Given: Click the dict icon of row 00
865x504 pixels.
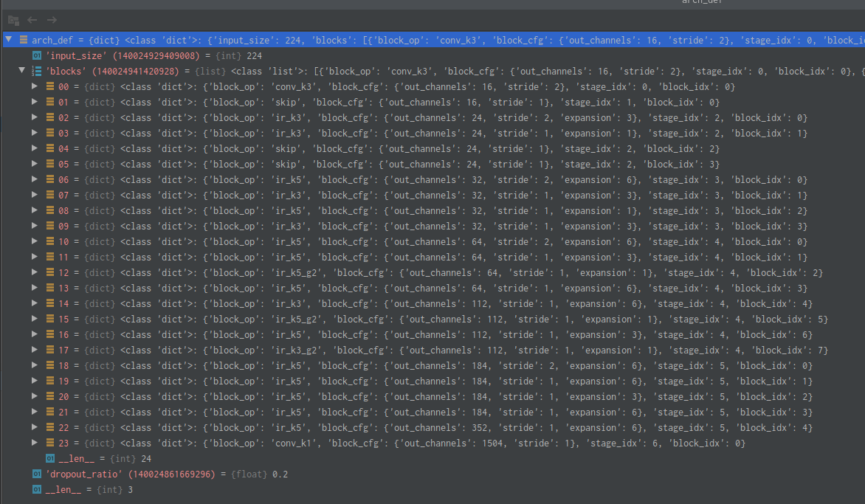Looking at the screenshot, I should click(49, 86).
